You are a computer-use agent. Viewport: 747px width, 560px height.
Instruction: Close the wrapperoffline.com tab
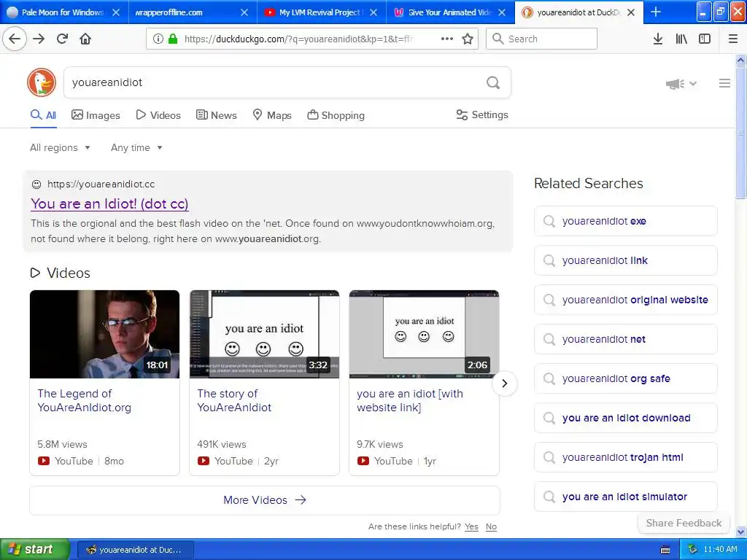pyautogui.click(x=244, y=12)
